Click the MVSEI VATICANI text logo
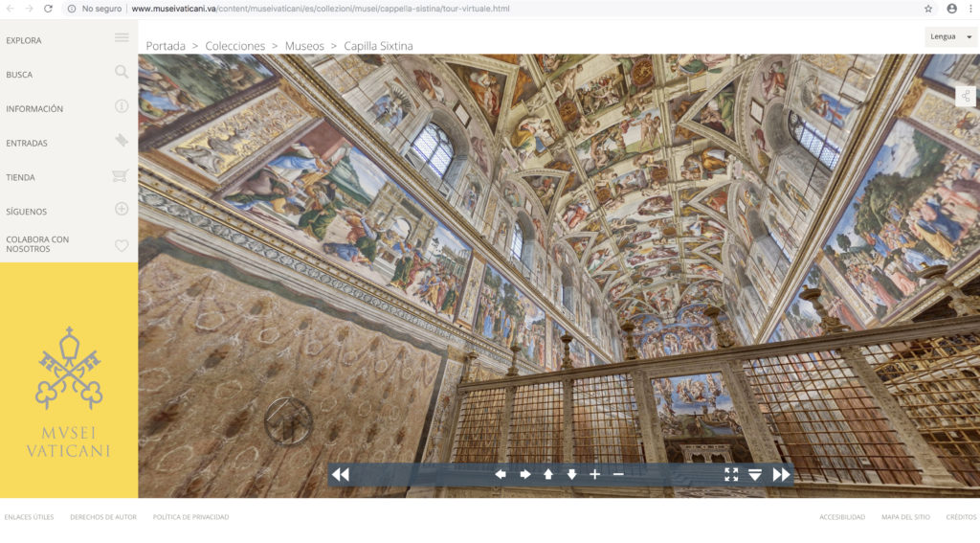This screenshot has width=980, height=543. pos(69,441)
